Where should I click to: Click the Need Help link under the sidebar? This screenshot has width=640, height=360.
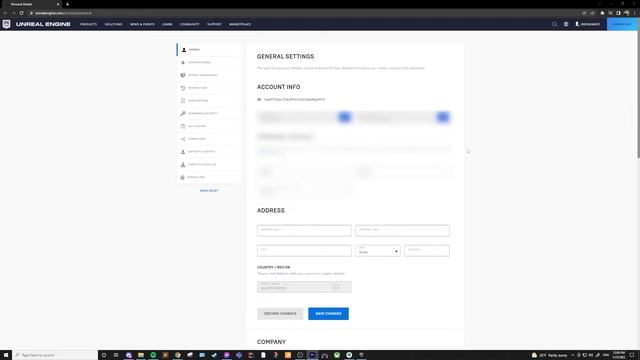pyautogui.click(x=209, y=191)
